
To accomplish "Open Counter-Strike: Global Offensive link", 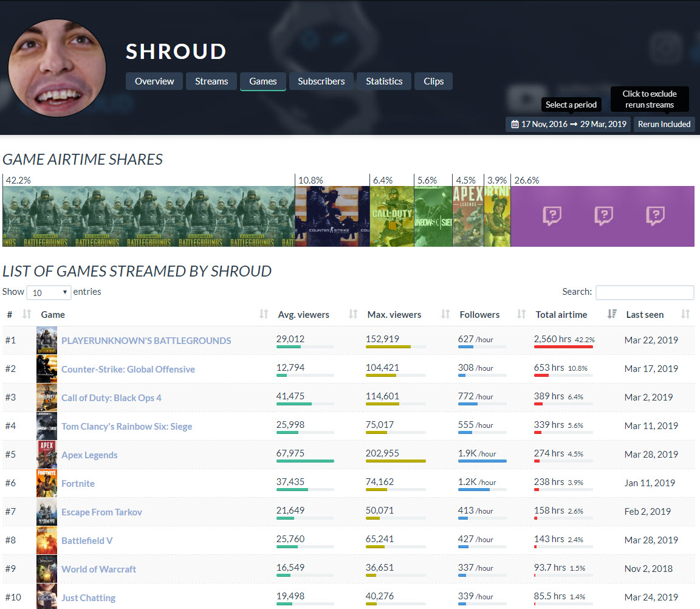I will point(128,370).
